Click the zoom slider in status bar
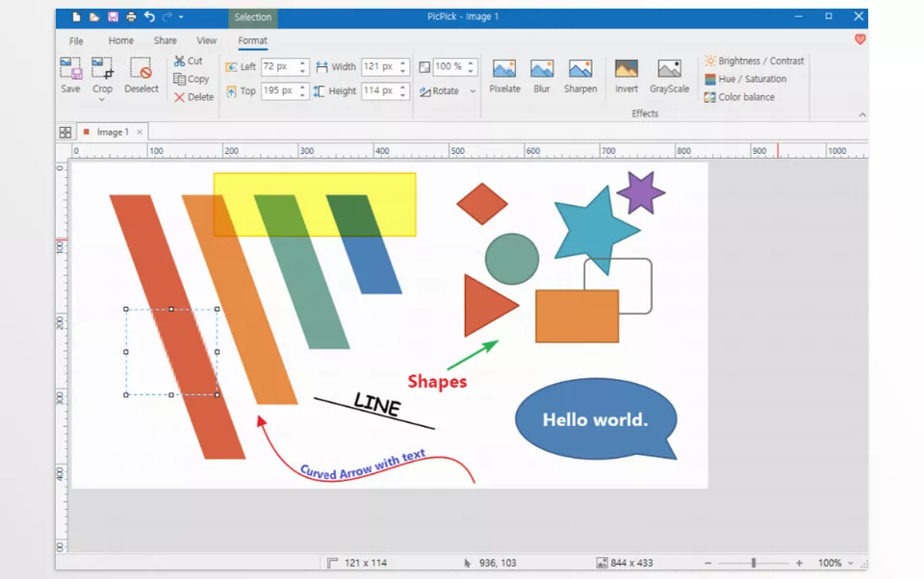This screenshot has width=924, height=579. pos(754,563)
